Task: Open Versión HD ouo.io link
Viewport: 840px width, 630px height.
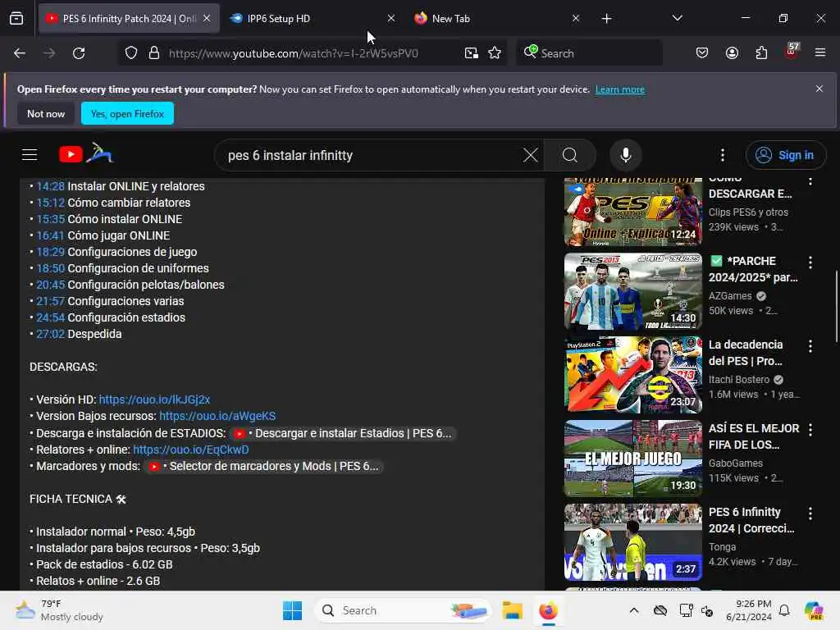Action: pos(154,399)
